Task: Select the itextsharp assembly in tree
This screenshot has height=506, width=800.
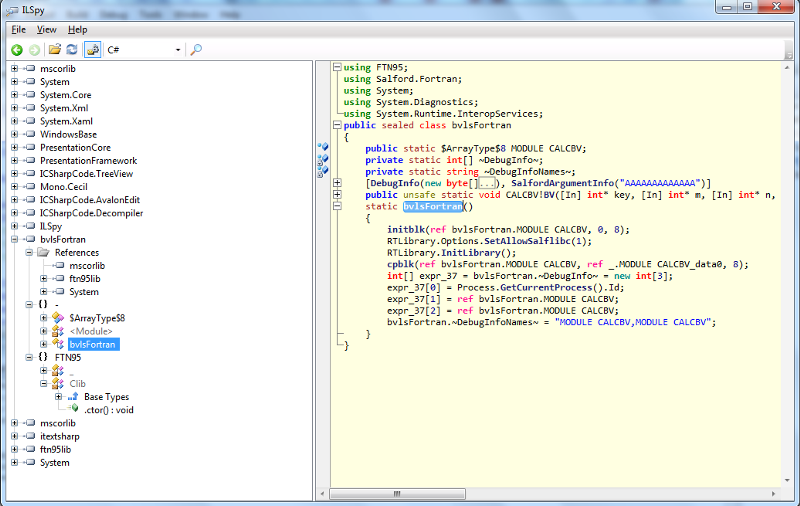Action: (x=62, y=436)
